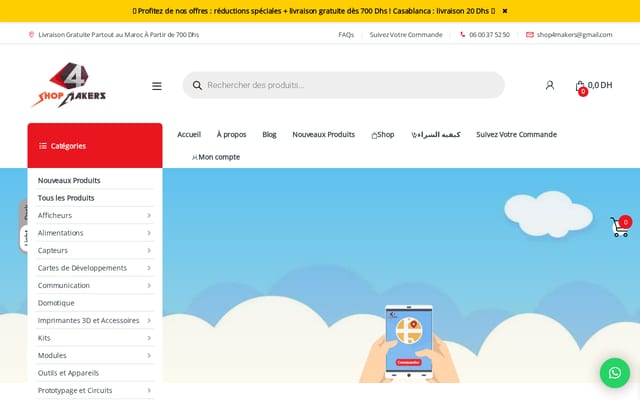Image resolution: width=640 pixels, height=400 pixels.
Task: Open Nouveaux Produits in top navigation
Action: (x=324, y=134)
